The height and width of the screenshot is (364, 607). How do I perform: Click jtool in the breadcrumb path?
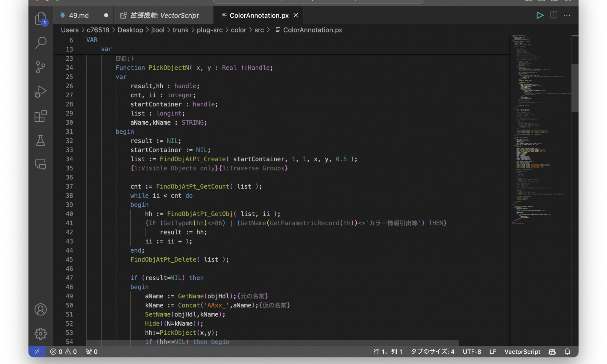158,30
